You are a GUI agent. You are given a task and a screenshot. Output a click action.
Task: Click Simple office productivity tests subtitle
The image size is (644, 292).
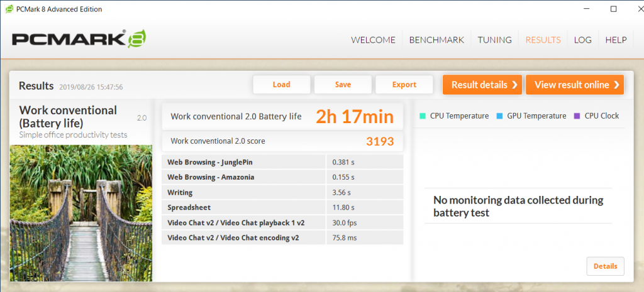click(73, 134)
